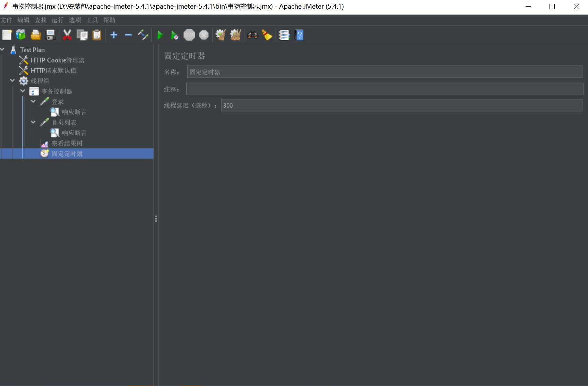Viewport: 588px width, 386px height.
Task: Select 线程组 in the tree
Action: coord(40,81)
